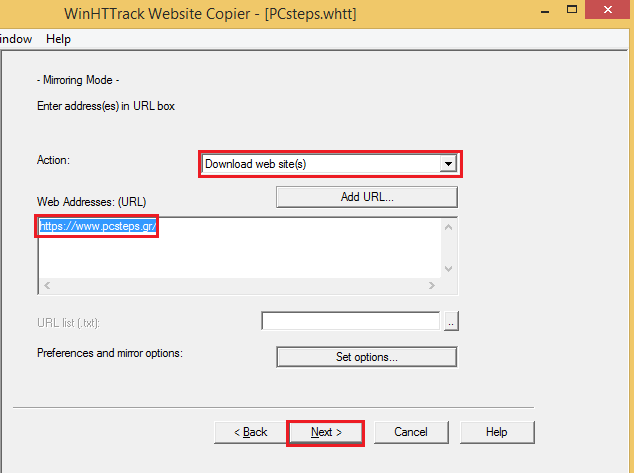Screen dimensions: 634x473
Task: Click the https://www.pcsteps.gr/ address text
Action: pyautogui.click(x=97, y=226)
